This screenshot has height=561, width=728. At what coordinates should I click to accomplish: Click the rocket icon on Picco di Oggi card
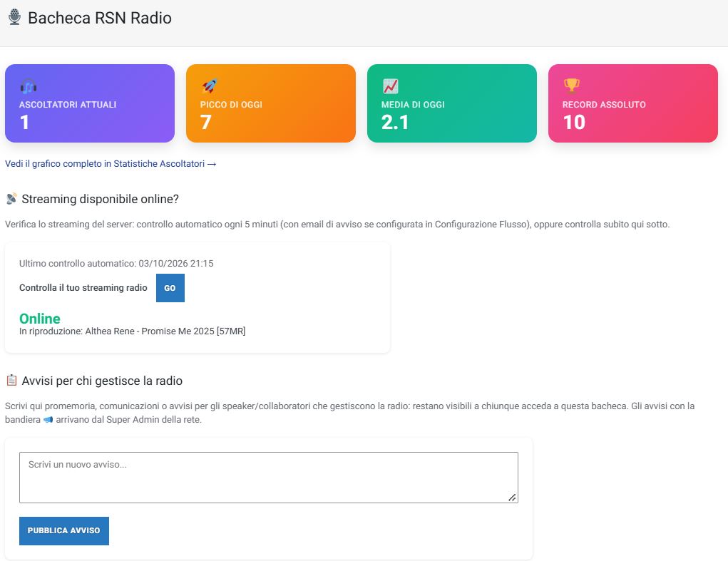point(210,86)
